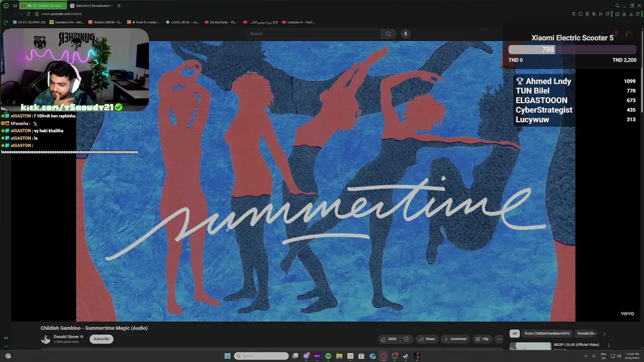
Task: Open Spotify from the taskbar
Action: click(328, 356)
